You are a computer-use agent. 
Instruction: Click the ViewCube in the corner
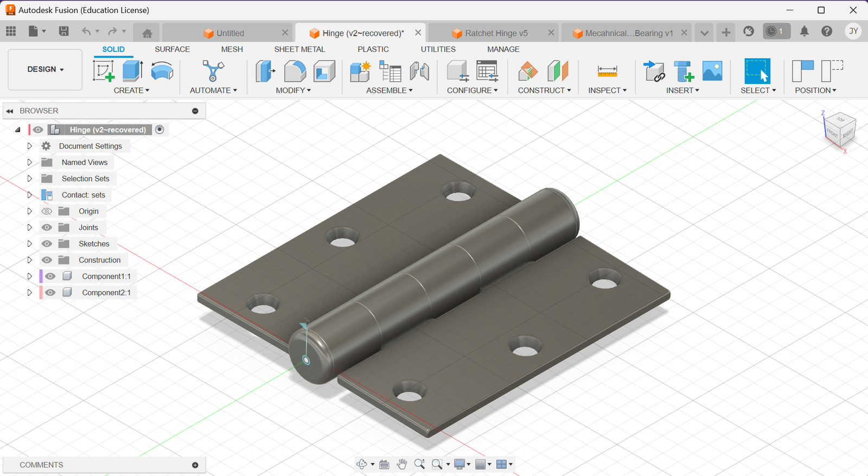[x=840, y=130]
